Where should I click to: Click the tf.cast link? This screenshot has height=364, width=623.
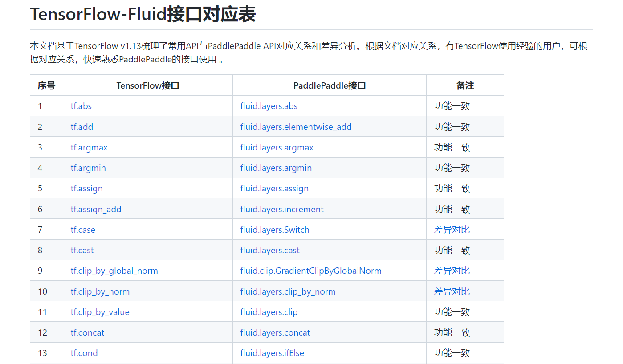click(x=81, y=250)
